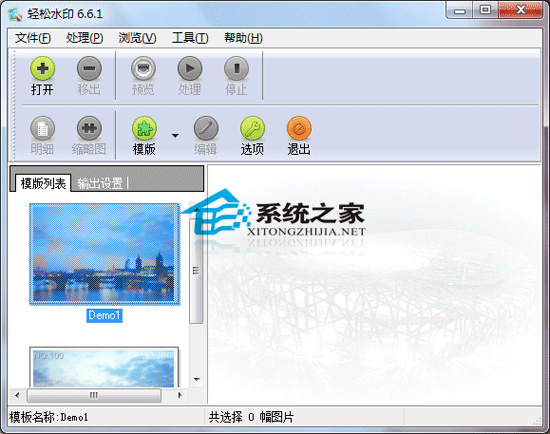
Task: Click template list scroll down arrow
Action: point(197,379)
